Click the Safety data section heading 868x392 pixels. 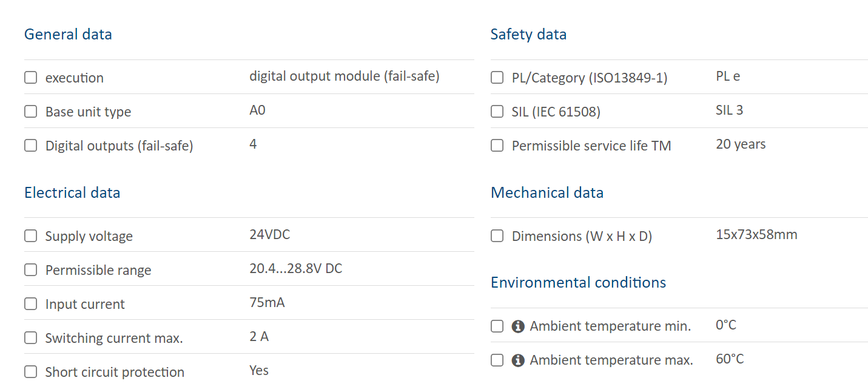tap(528, 35)
